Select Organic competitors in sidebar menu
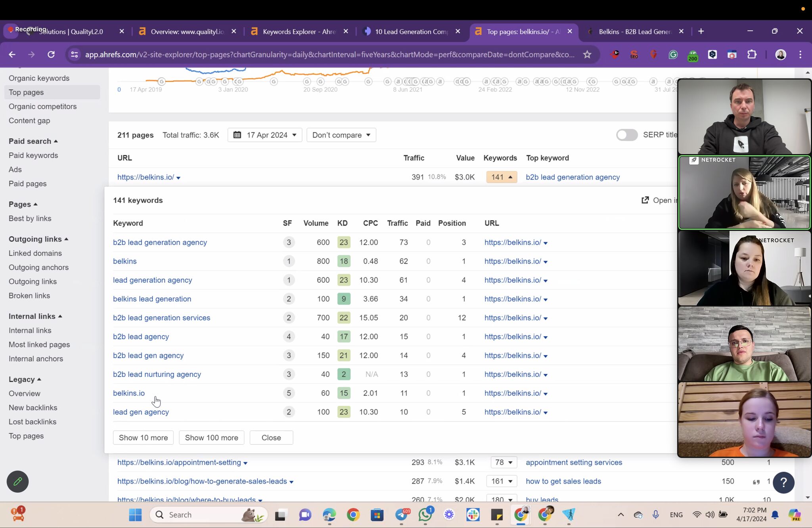Image resolution: width=812 pixels, height=528 pixels. click(42, 106)
